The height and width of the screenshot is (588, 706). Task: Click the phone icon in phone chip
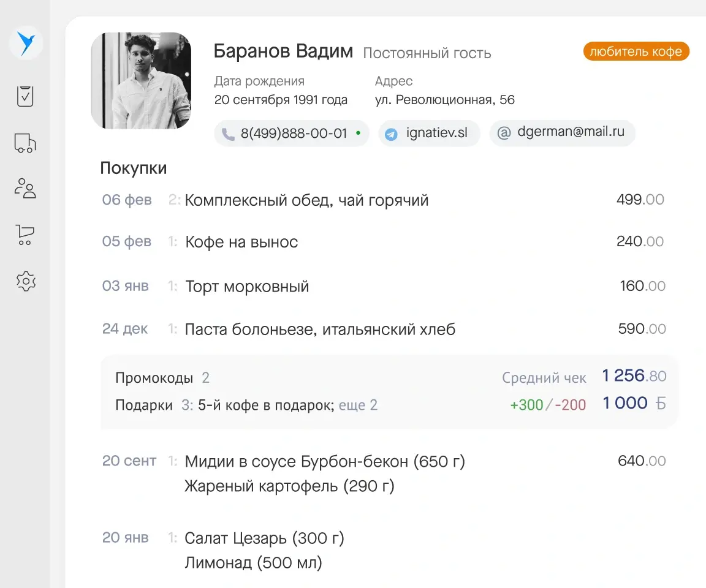coord(228,134)
